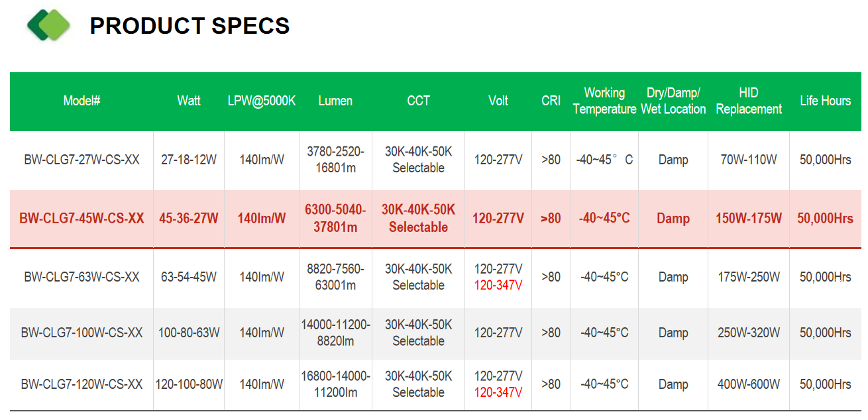This screenshot has width=868, height=420.
Task: Select the PRODUCT SPECS heading
Action: [x=190, y=26]
